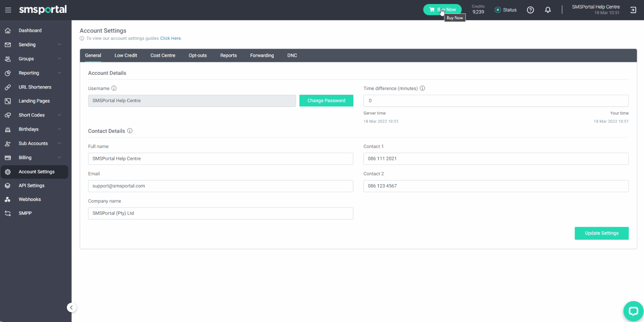Viewport: 644px width, 322px height.
Task: Click the Username info icon
Action: (x=114, y=88)
